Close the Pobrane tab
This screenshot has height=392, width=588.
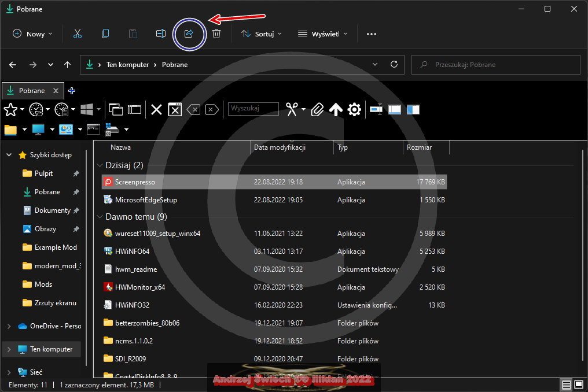[56, 91]
